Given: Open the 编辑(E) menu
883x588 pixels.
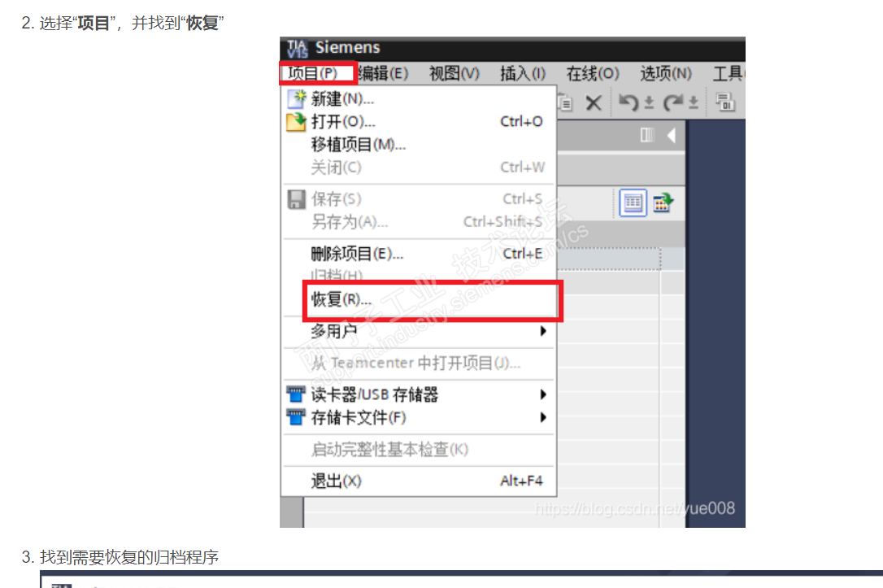Looking at the screenshot, I should coord(383,73).
